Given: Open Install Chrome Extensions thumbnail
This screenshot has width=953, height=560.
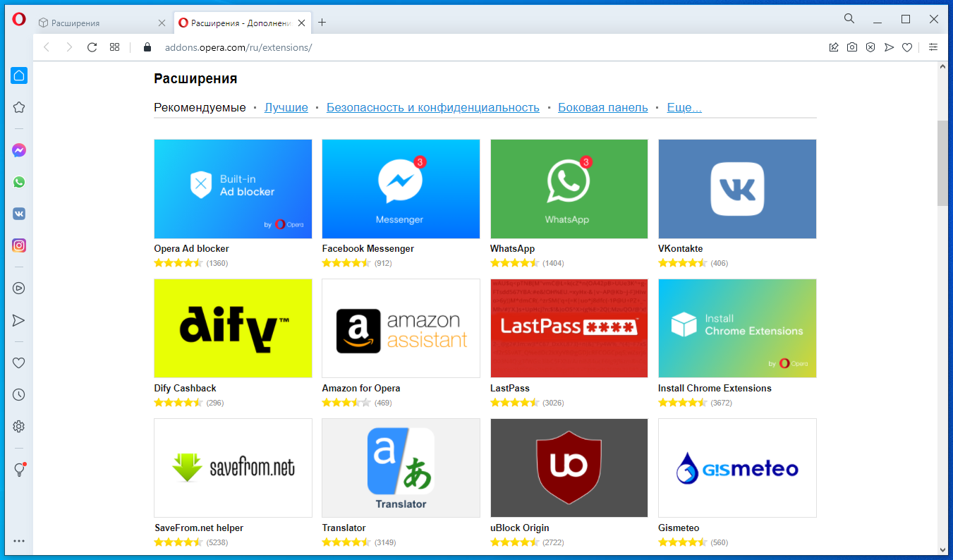Looking at the screenshot, I should 737,328.
